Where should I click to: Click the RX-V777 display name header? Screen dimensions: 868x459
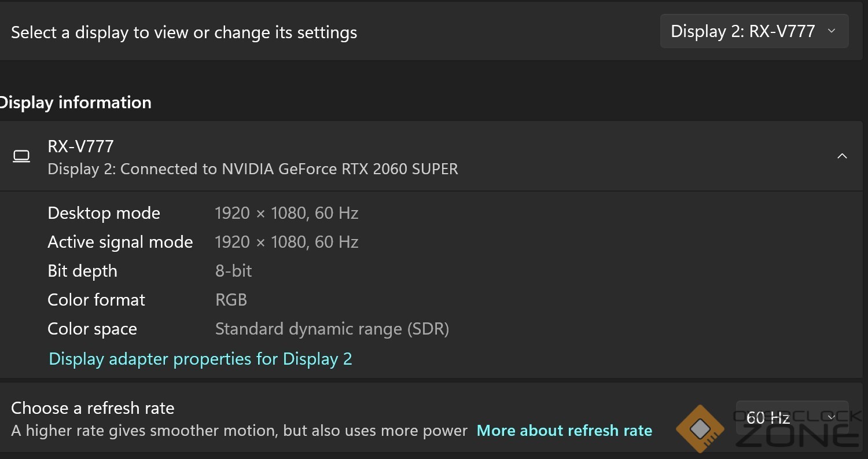[x=80, y=146]
